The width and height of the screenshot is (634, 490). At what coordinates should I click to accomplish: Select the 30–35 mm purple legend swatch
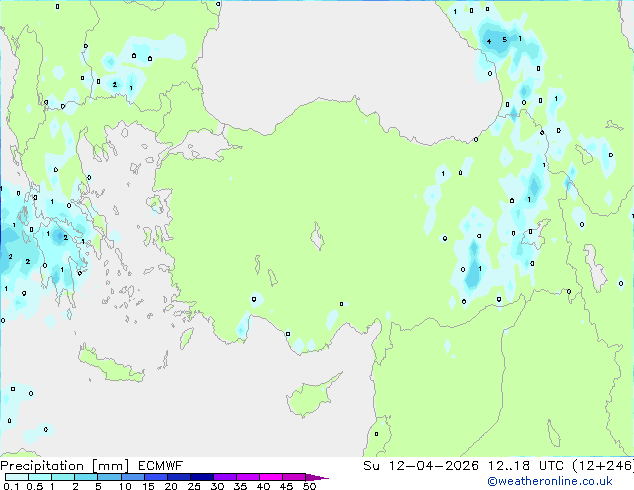225,477
